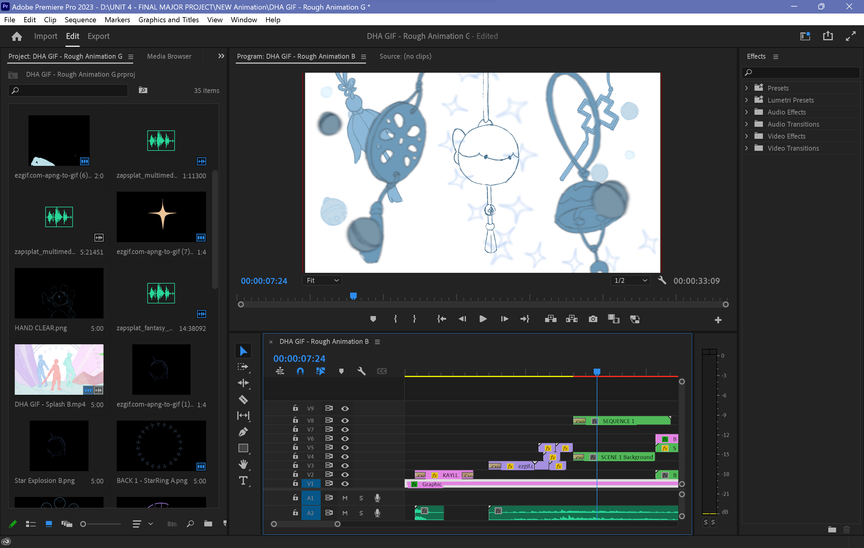Select the Rectangle tool
This screenshot has height=548, width=864.
click(x=243, y=448)
